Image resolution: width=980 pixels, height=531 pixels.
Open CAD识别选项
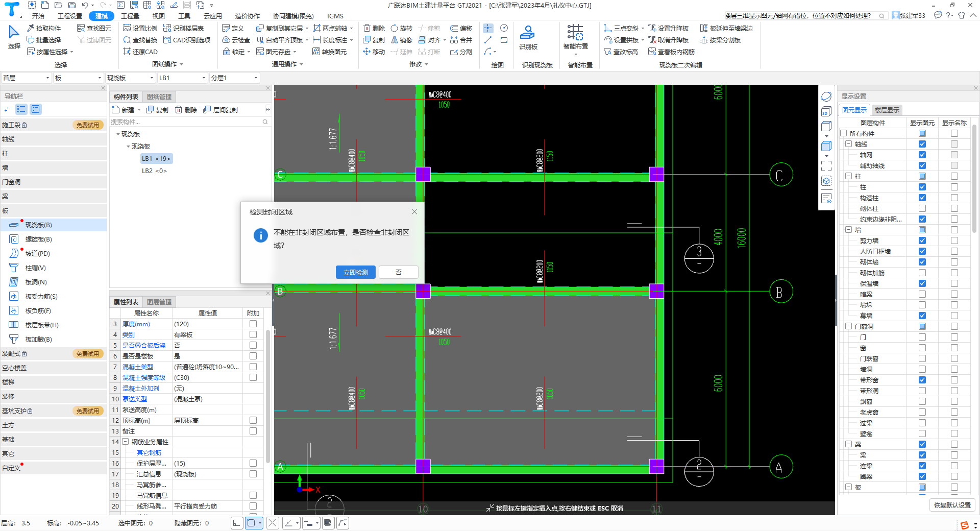[187, 40]
